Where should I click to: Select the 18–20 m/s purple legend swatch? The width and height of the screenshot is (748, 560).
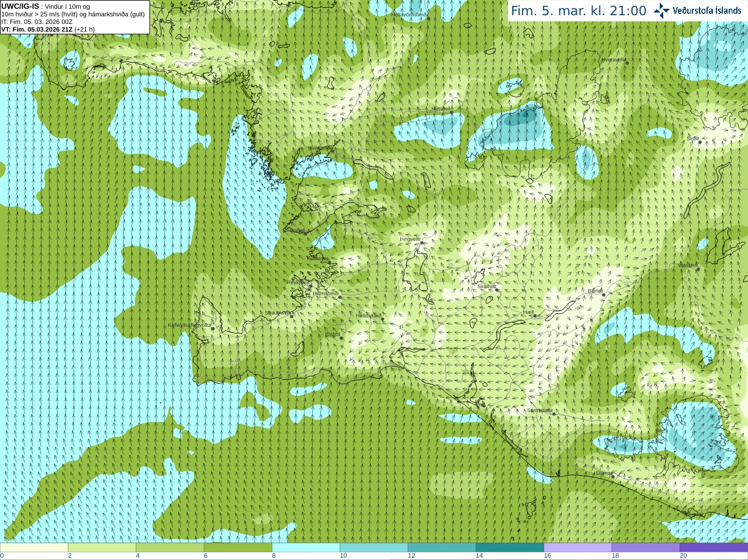point(646,548)
